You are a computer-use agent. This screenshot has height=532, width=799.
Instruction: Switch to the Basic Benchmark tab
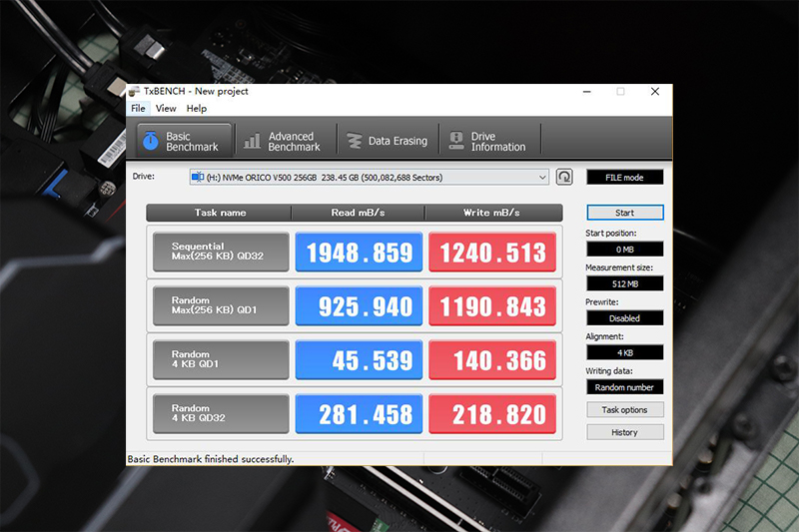coord(185,141)
